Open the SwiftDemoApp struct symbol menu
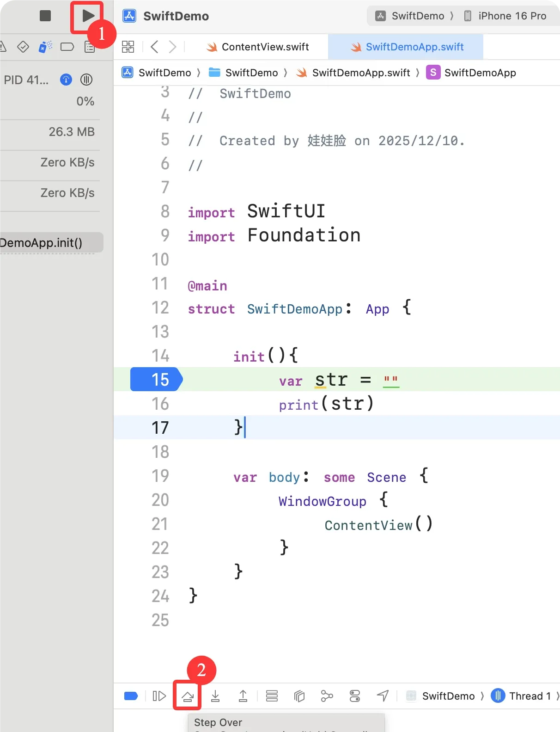The image size is (560, 732). (471, 73)
